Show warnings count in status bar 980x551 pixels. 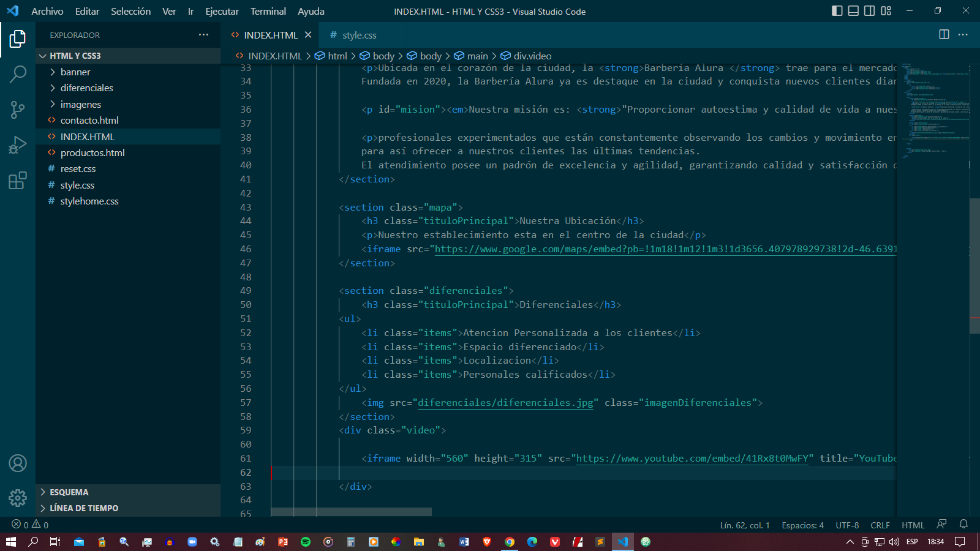40,525
